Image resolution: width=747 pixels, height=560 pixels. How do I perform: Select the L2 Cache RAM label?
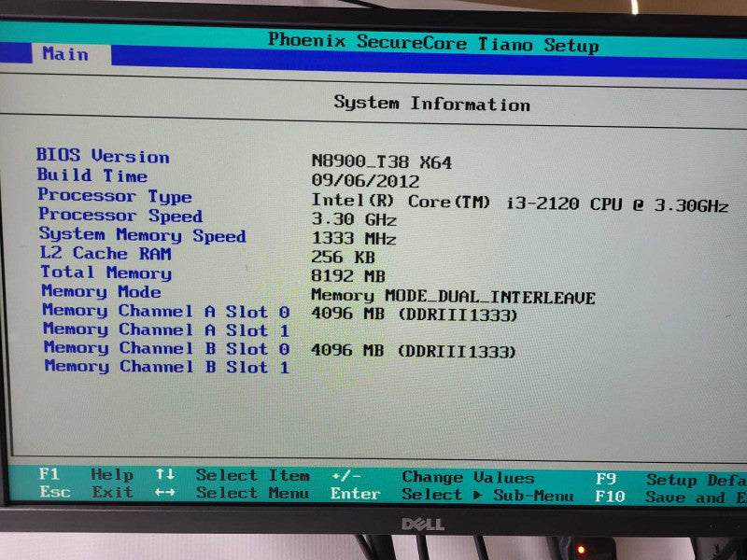(x=106, y=253)
